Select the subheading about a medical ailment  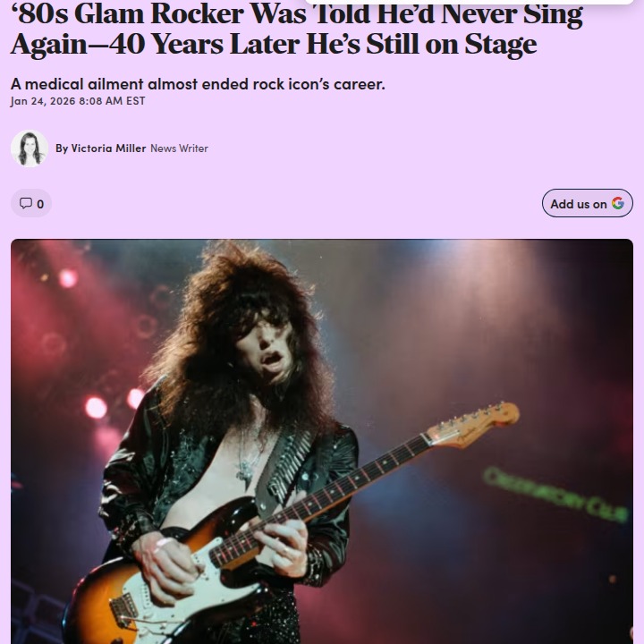coord(198,84)
